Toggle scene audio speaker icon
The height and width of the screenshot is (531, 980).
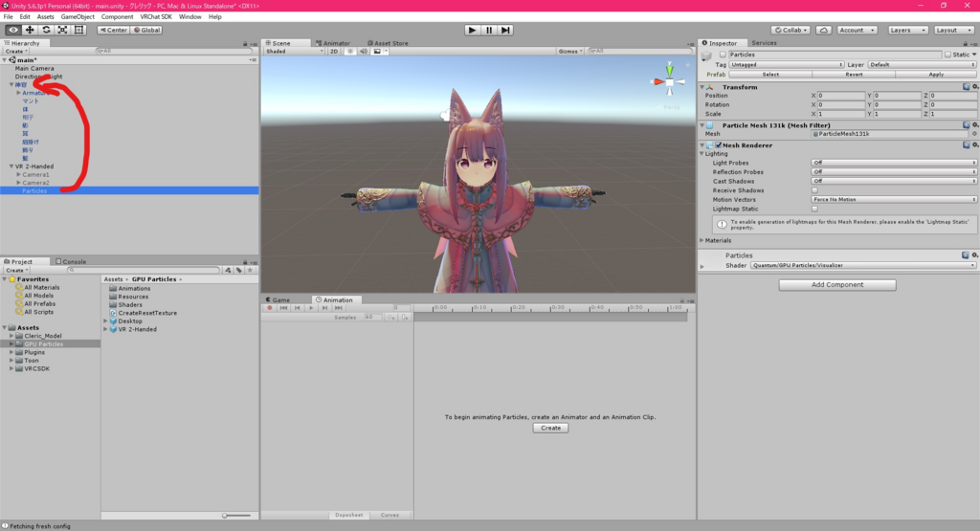[x=363, y=52]
